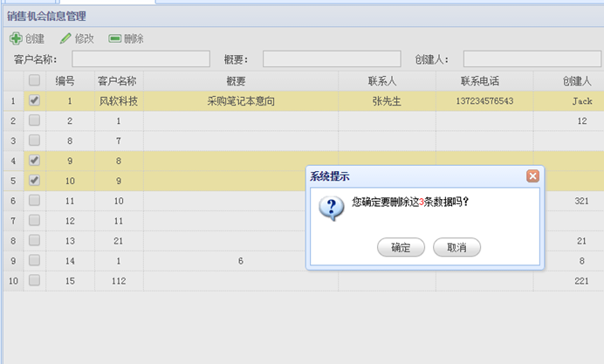
Task: Click the 概要 column header
Action: coord(241,81)
